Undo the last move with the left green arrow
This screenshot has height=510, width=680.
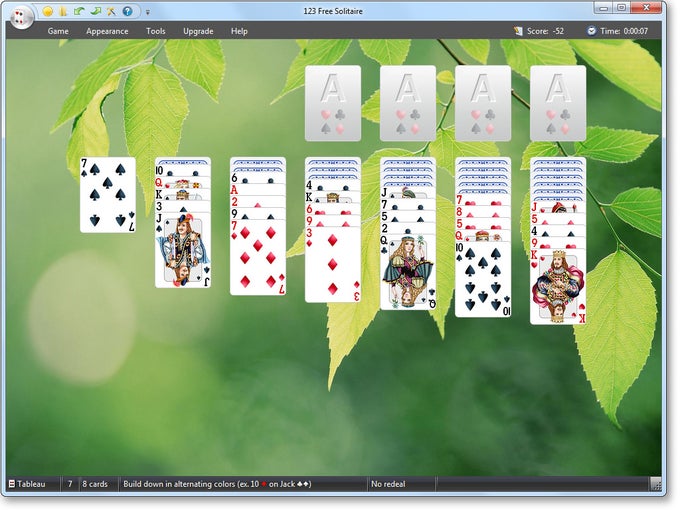tap(79, 11)
